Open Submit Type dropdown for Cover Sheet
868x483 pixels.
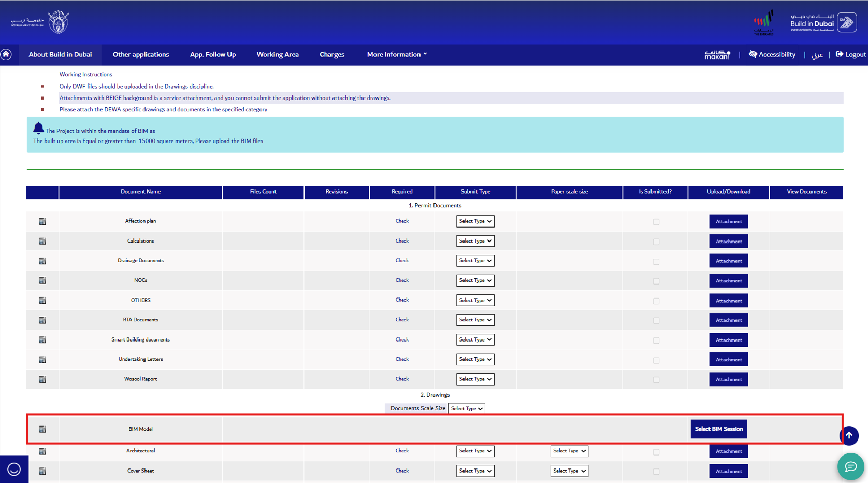coord(475,471)
